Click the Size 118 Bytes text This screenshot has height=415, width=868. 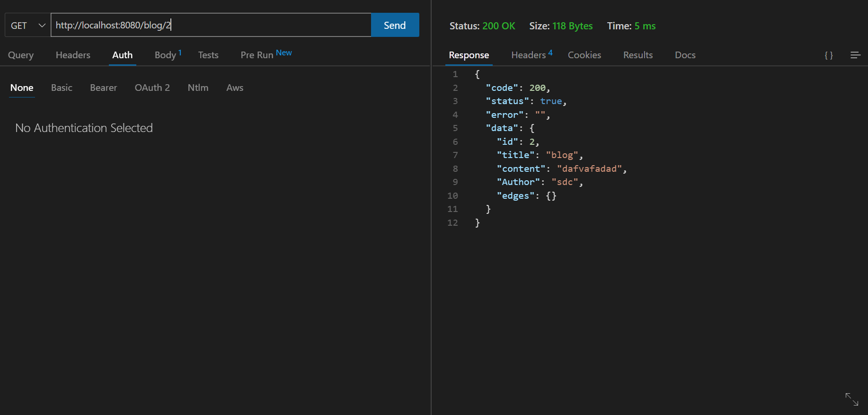(561, 26)
